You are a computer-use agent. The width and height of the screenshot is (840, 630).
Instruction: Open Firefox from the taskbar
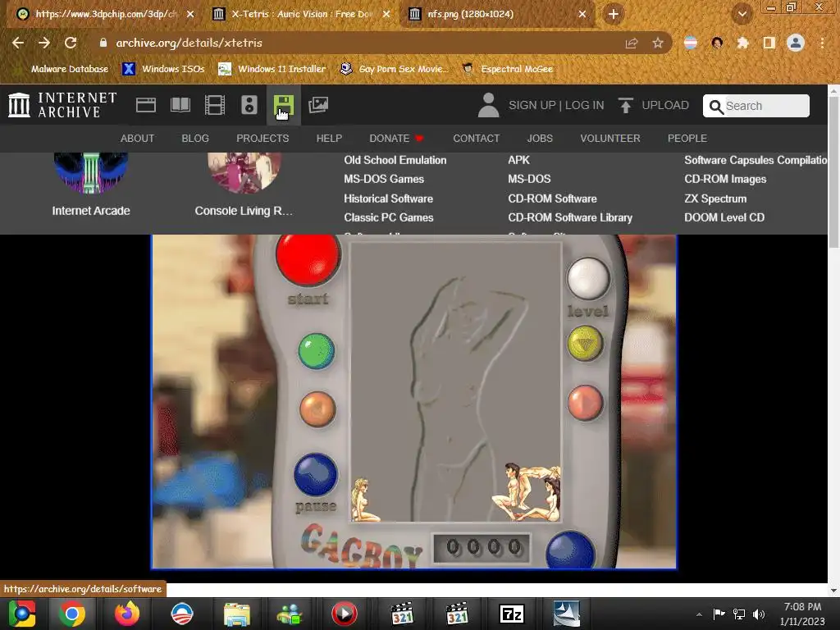[127, 614]
